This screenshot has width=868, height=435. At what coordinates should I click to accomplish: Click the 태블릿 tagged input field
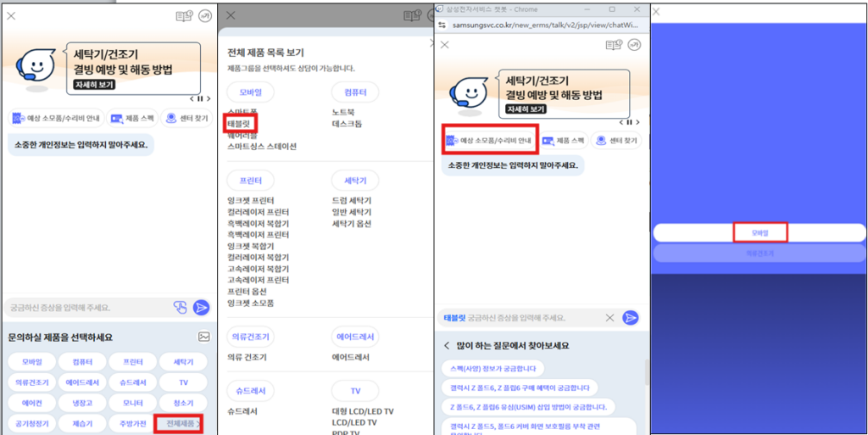pyautogui.click(x=520, y=318)
